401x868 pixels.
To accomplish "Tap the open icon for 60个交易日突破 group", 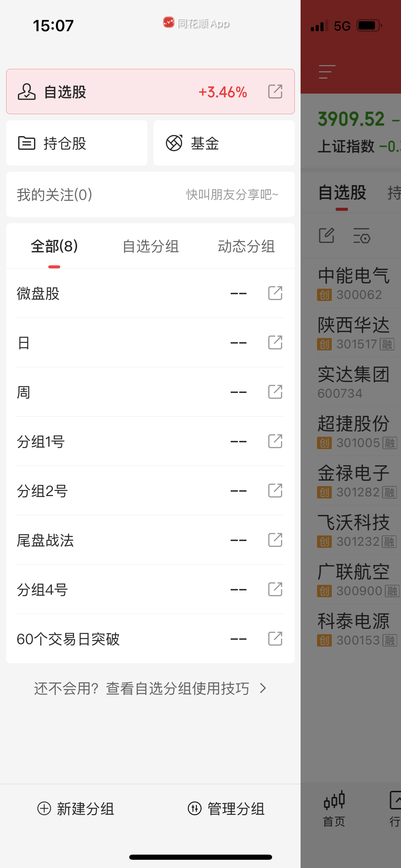I will [275, 639].
